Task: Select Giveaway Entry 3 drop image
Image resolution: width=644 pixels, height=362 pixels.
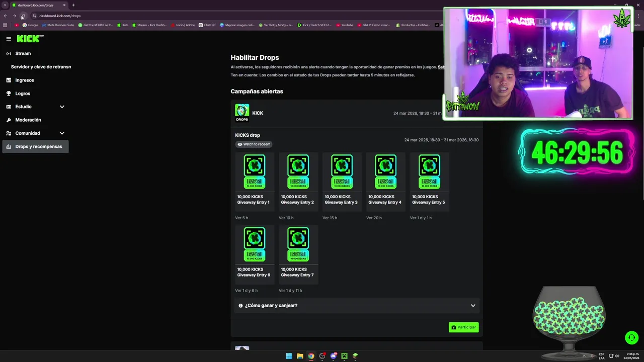Action: coord(342,172)
